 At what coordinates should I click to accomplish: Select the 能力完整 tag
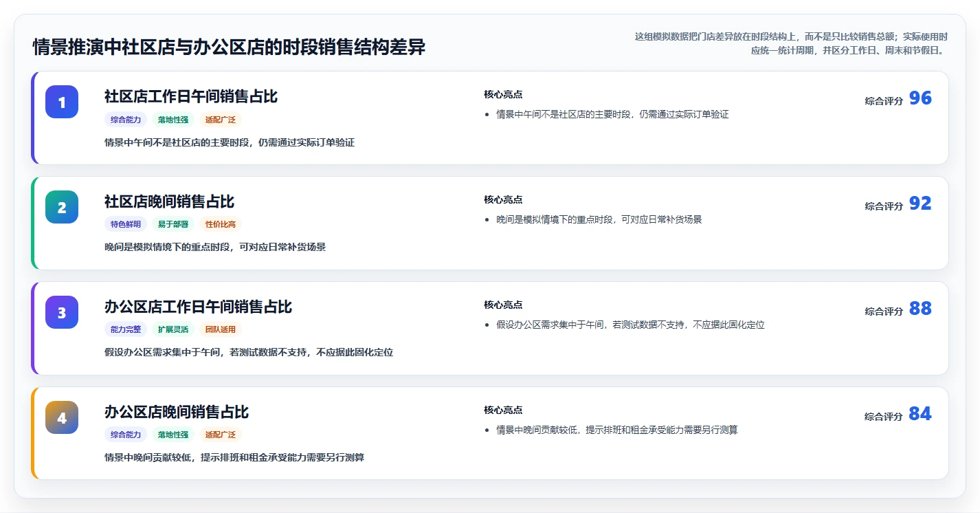click(126, 329)
